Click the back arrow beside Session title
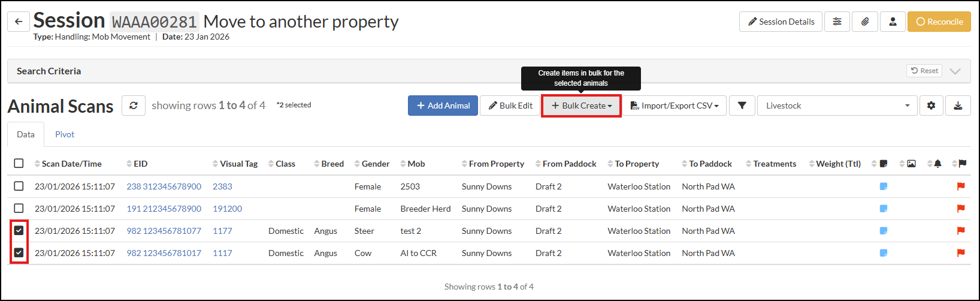 pyautogui.click(x=19, y=22)
